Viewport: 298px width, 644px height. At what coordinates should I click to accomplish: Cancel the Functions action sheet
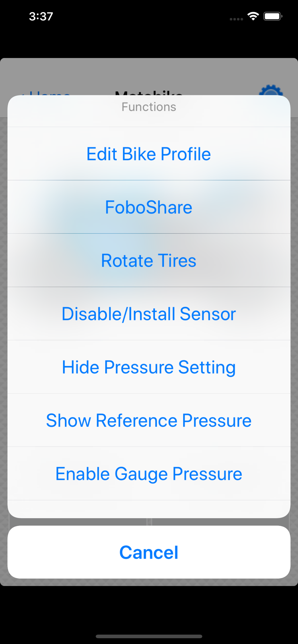pyautogui.click(x=149, y=553)
